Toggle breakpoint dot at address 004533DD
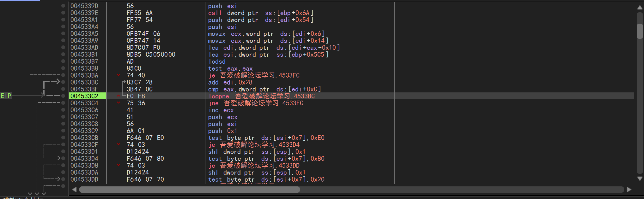The width and height of the screenshot is (644, 199). tap(63, 179)
